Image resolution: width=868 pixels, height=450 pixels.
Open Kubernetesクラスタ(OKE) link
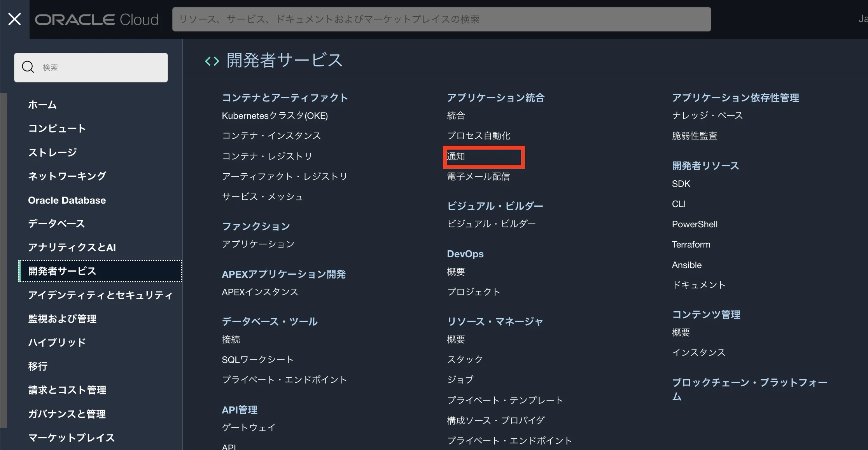tap(275, 115)
